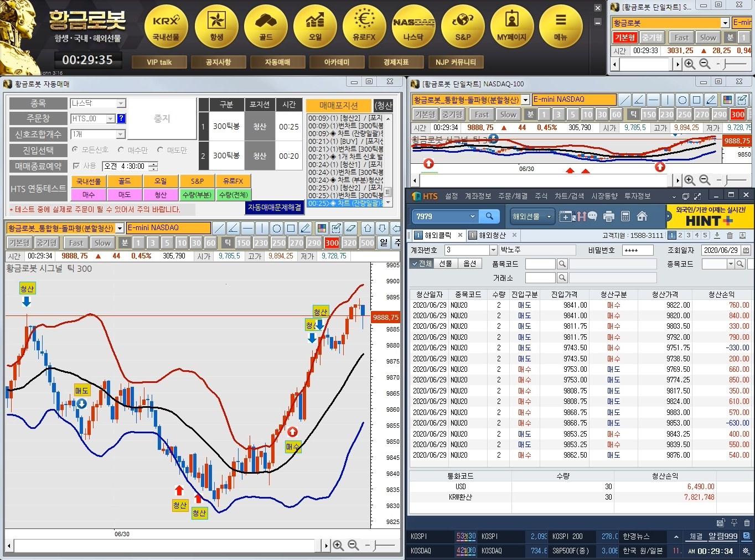Toggle the 중기형 button in the large chart toolbar

point(46,243)
